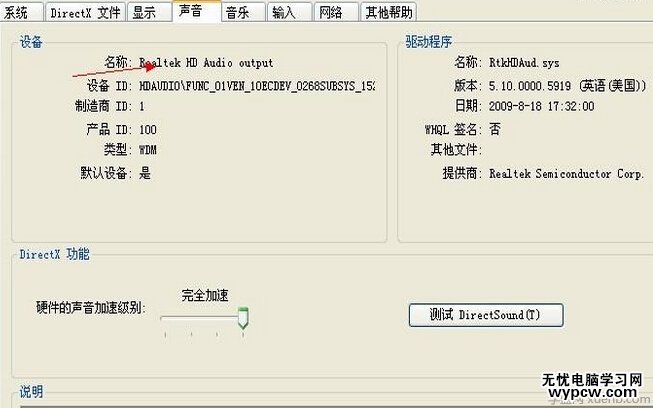This screenshot has width=653, height=408.
Task: Click the device ID HDAUDIO\FUNC_01 value
Action: click(257, 86)
